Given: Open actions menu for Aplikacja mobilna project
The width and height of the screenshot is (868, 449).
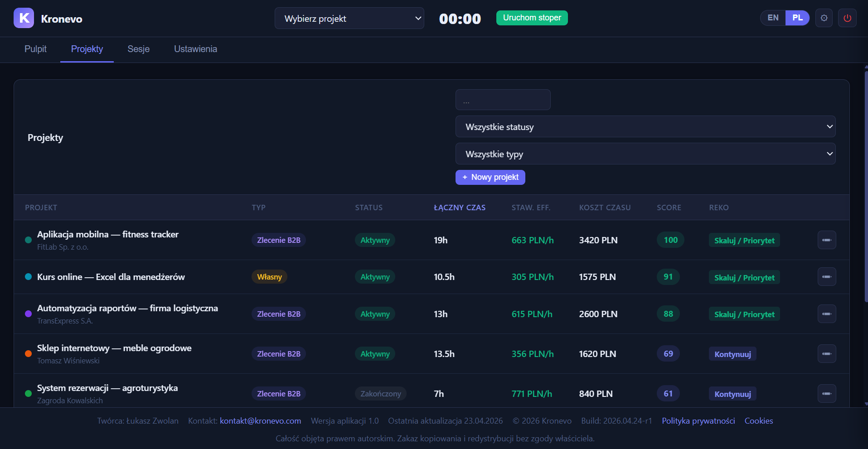Looking at the screenshot, I should [x=827, y=240].
